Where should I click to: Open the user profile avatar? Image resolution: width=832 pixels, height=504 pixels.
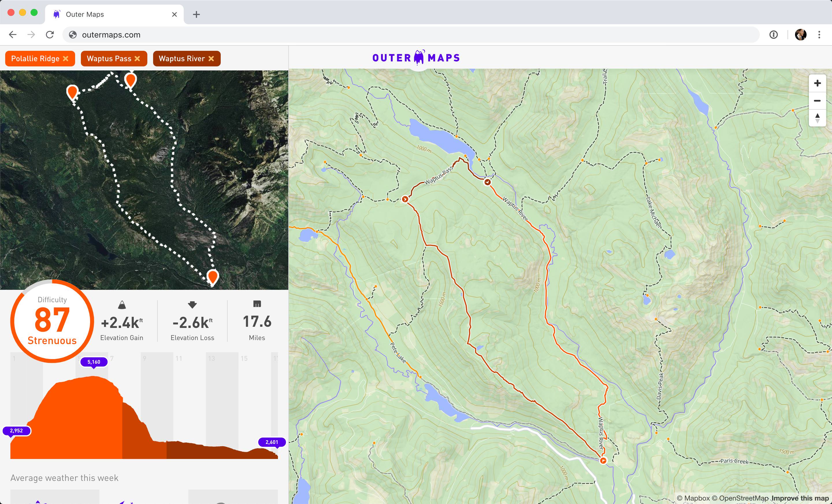(800, 35)
